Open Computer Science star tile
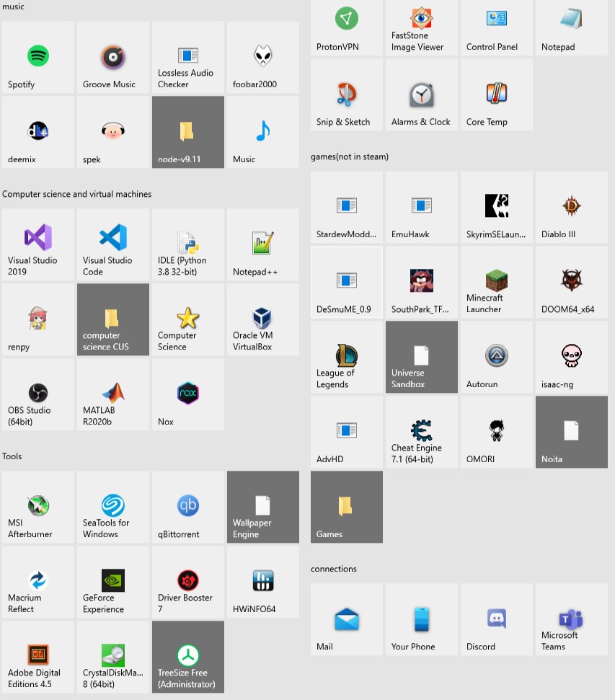This screenshot has height=700, width=615. [188, 319]
